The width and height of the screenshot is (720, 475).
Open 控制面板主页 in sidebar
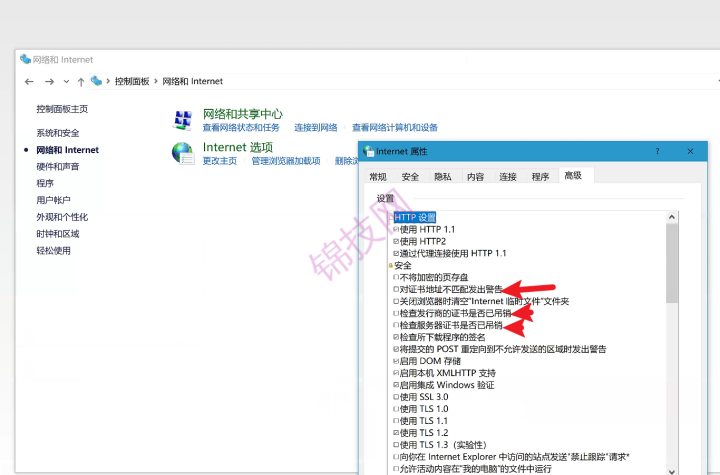(x=62, y=109)
